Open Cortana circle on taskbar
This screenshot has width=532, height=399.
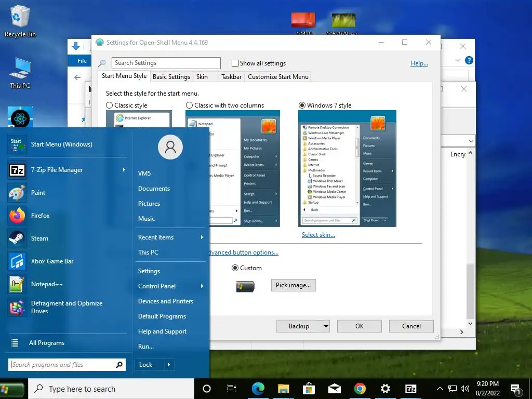207,389
